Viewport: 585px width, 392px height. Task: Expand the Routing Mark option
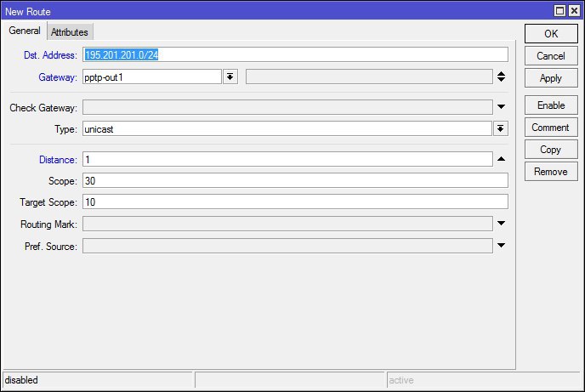[x=501, y=224]
